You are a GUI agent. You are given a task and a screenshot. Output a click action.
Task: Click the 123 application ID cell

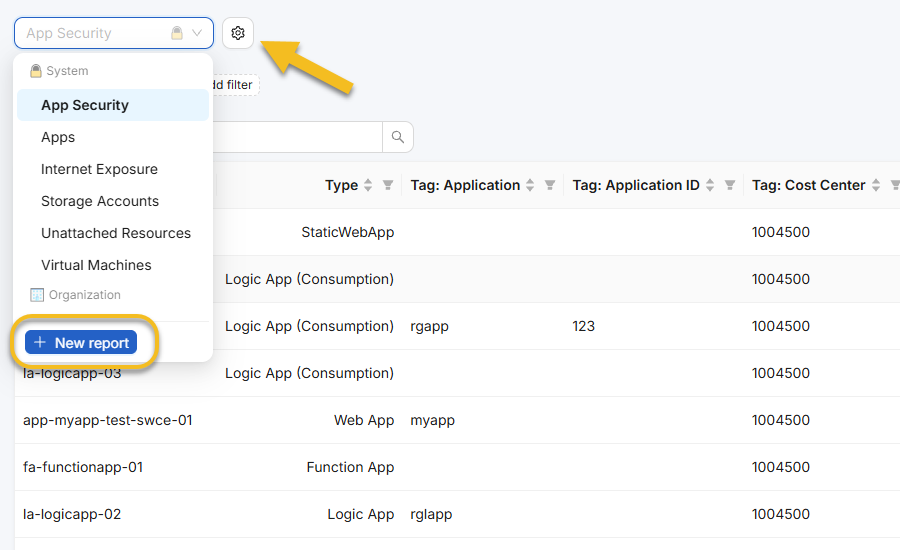(x=583, y=326)
